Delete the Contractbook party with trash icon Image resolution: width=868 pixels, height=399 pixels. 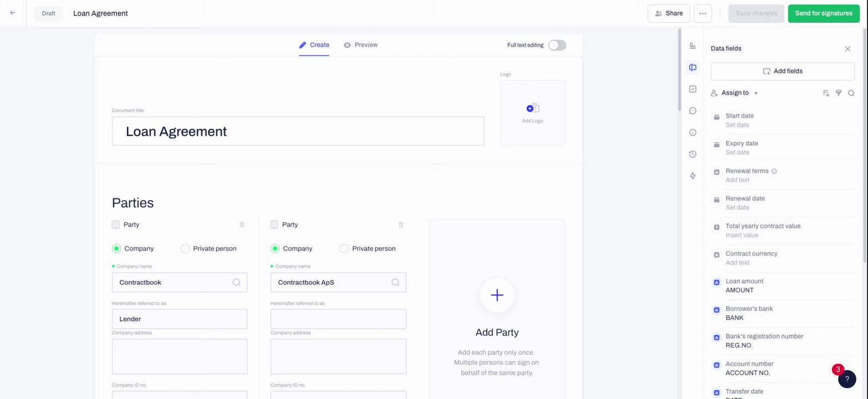point(242,224)
